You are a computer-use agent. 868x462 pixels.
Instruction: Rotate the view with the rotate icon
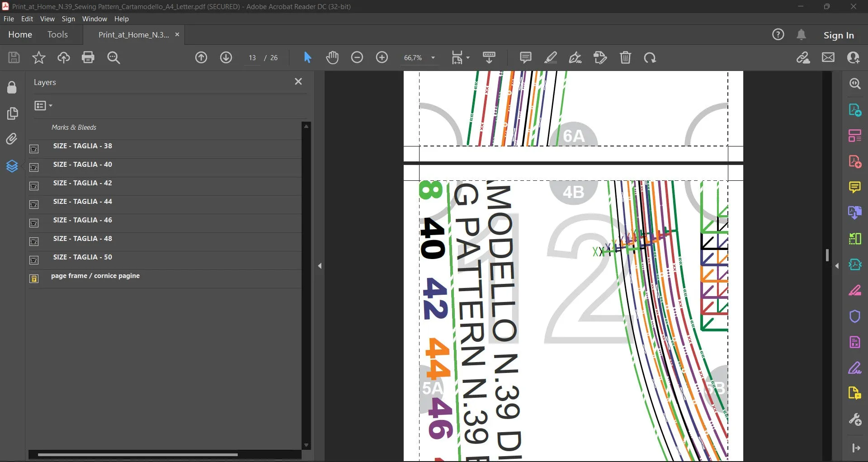point(650,57)
